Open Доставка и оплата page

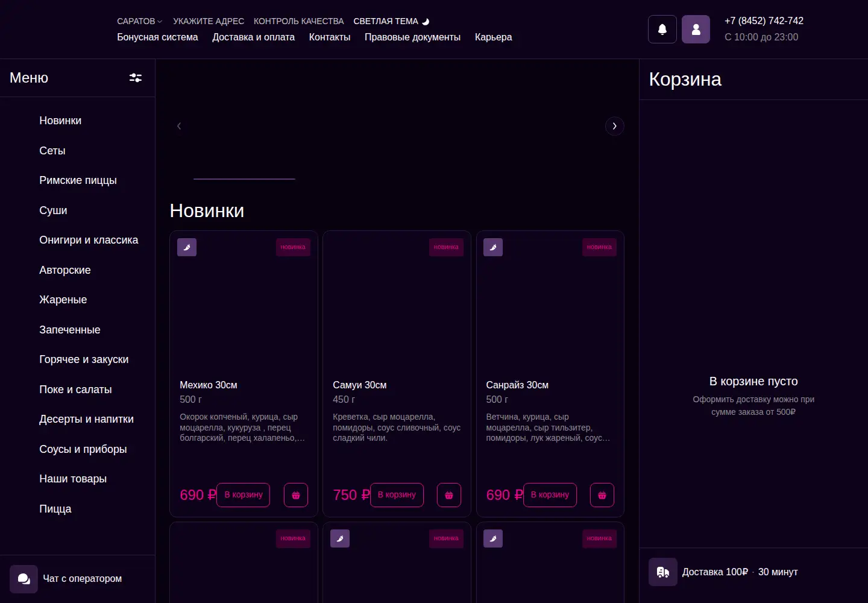253,37
